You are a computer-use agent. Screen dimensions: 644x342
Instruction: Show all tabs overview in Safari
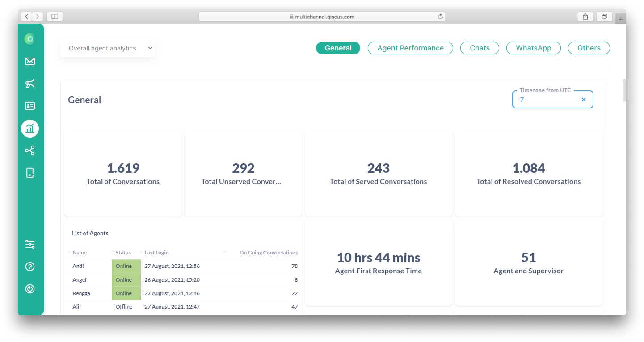tap(604, 17)
